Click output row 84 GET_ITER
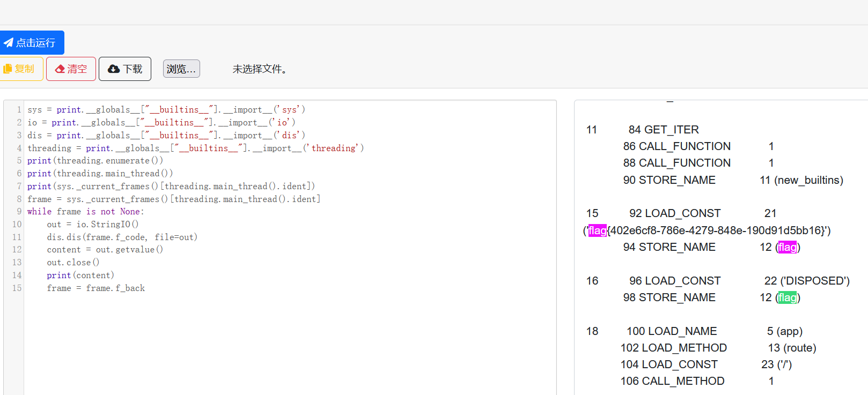The width and height of the screenshot is (868, 395). tap(664, 130)
